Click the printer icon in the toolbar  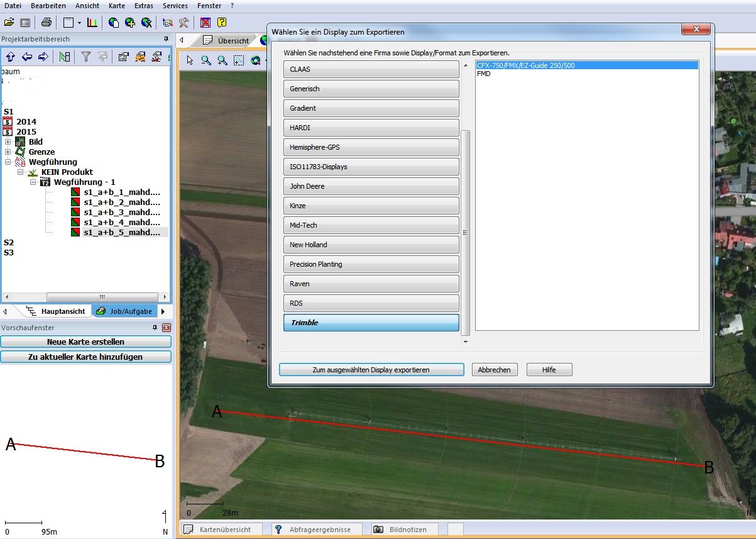46,23
